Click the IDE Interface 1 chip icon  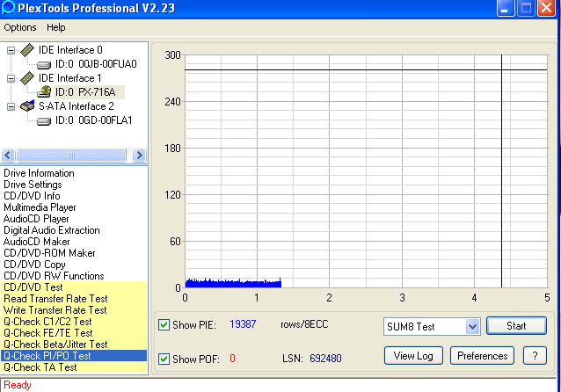coord(27,78)
